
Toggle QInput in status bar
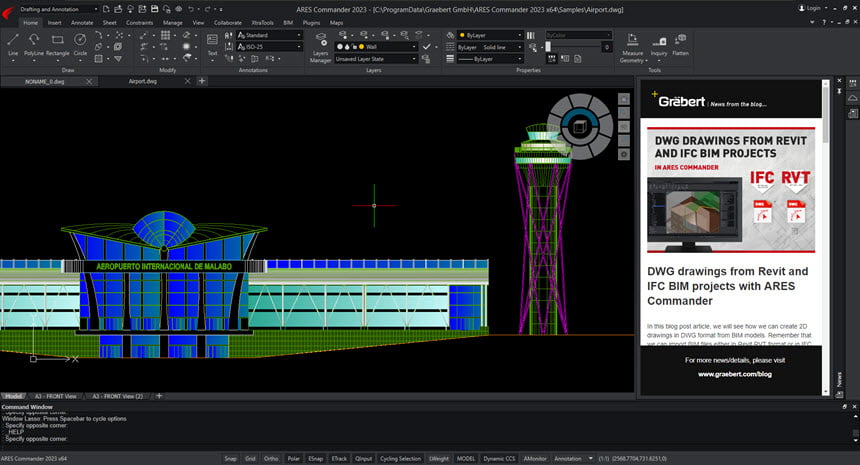click(364, 458)
